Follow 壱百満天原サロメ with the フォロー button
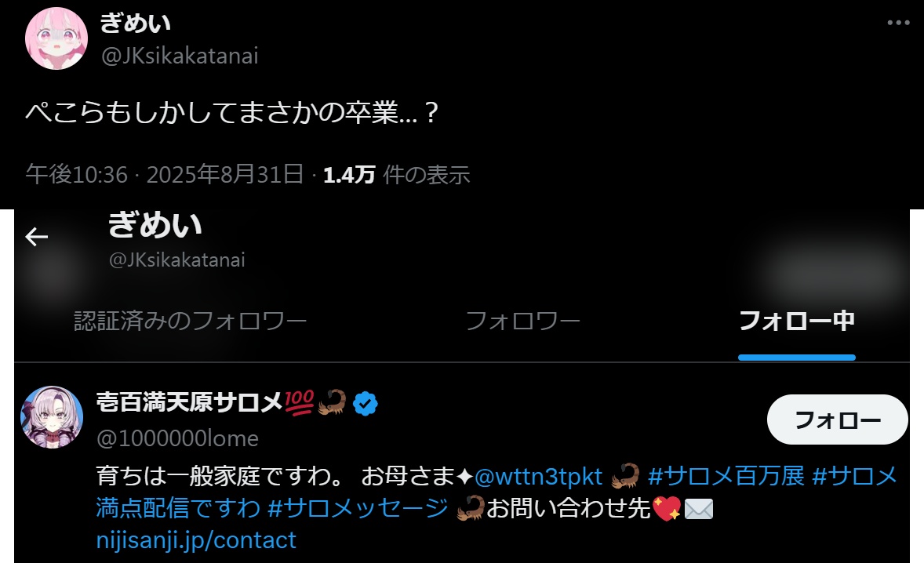This screenshot has width=924, height=563. (838, 420)
